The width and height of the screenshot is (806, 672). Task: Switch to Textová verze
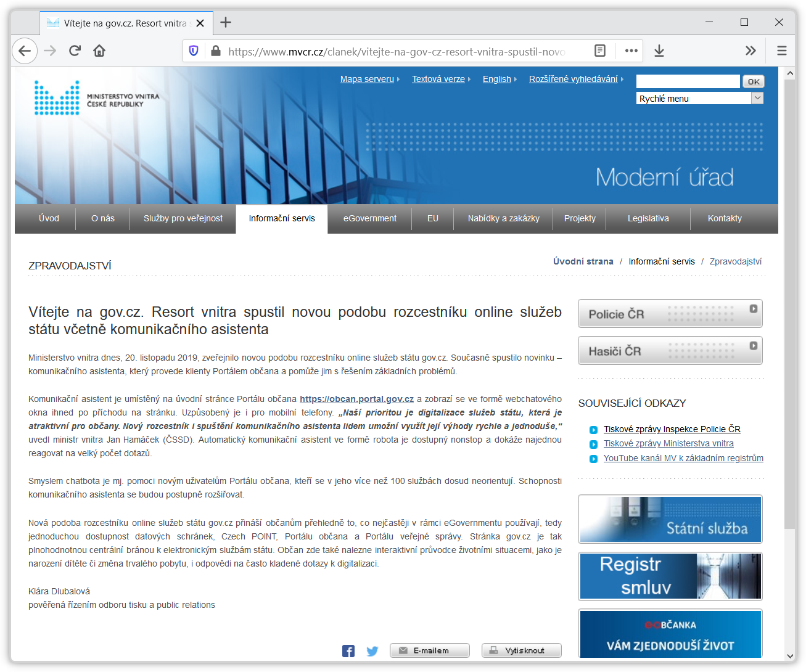[x=438, y=79]
